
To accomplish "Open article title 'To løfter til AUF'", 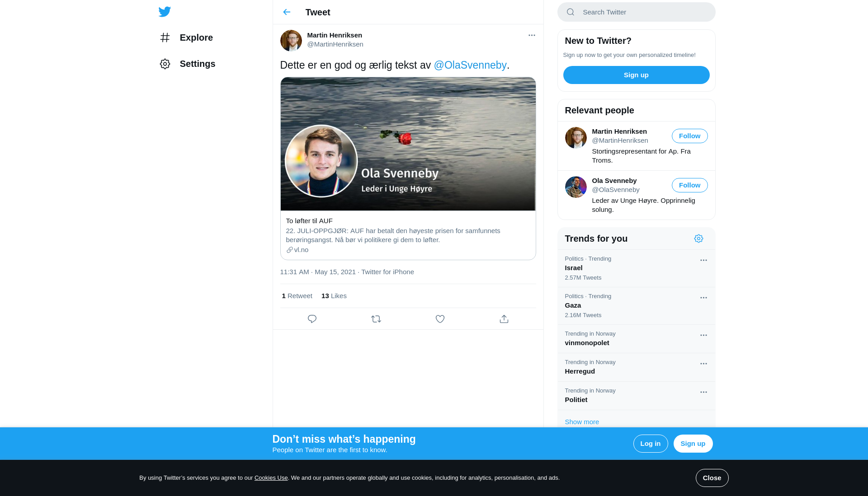I will point(309,221).
